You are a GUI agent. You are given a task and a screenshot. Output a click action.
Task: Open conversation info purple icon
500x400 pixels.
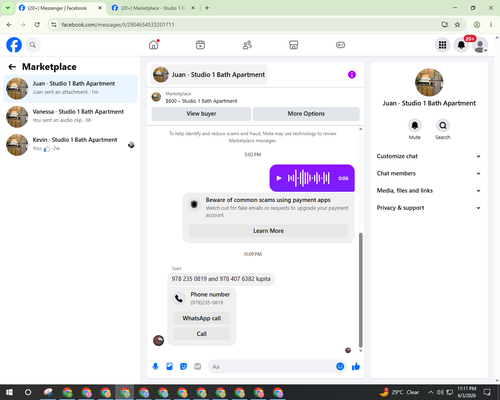[352, 74]
